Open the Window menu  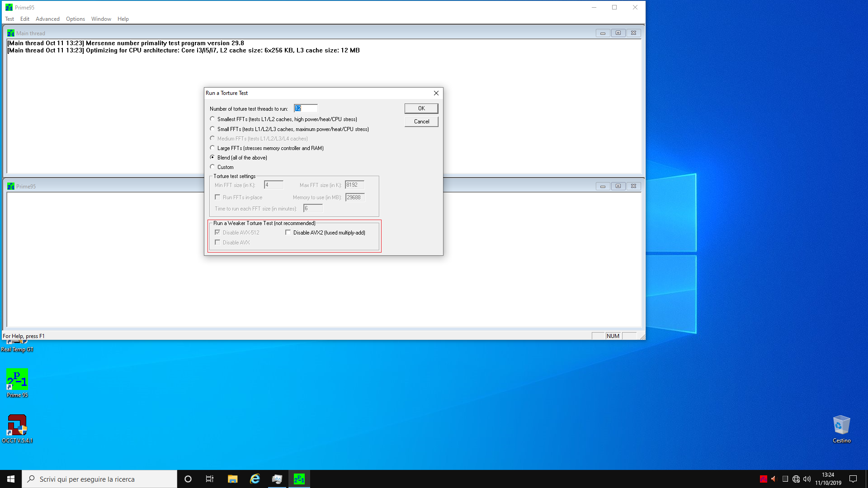[x=101, y=19]
